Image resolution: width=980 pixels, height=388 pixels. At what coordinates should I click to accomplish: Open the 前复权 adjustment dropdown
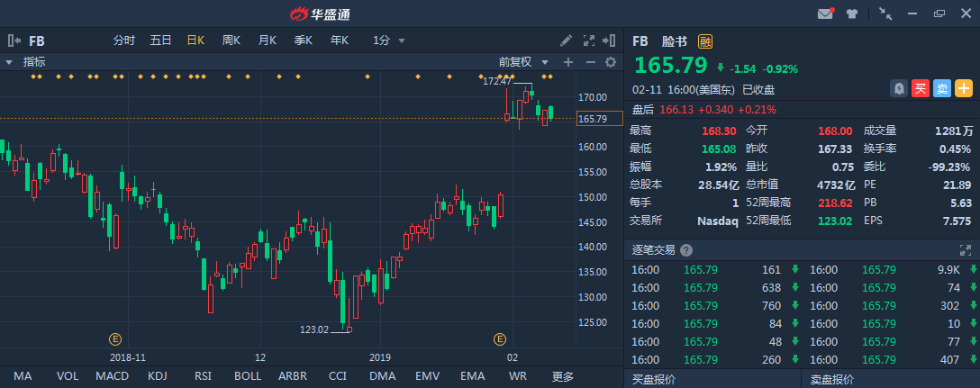tap(521, 62)
